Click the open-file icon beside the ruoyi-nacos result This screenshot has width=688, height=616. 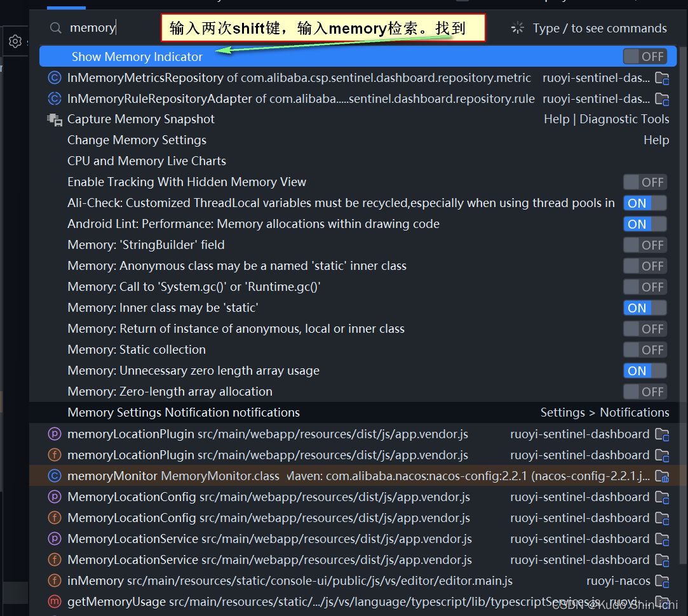click(662, 581)
